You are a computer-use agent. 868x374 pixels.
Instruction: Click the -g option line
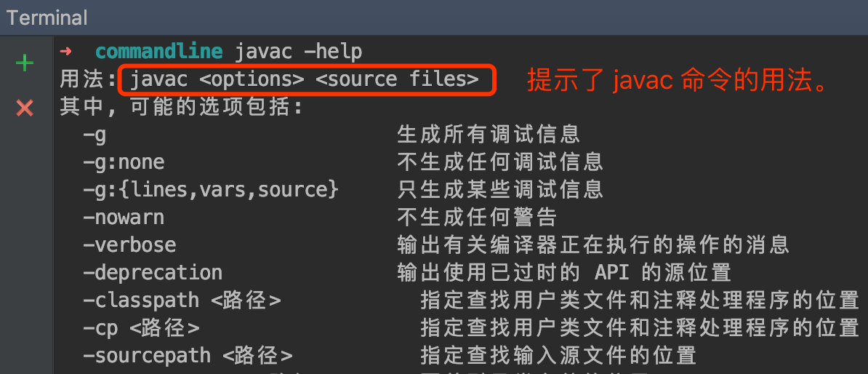95,135
